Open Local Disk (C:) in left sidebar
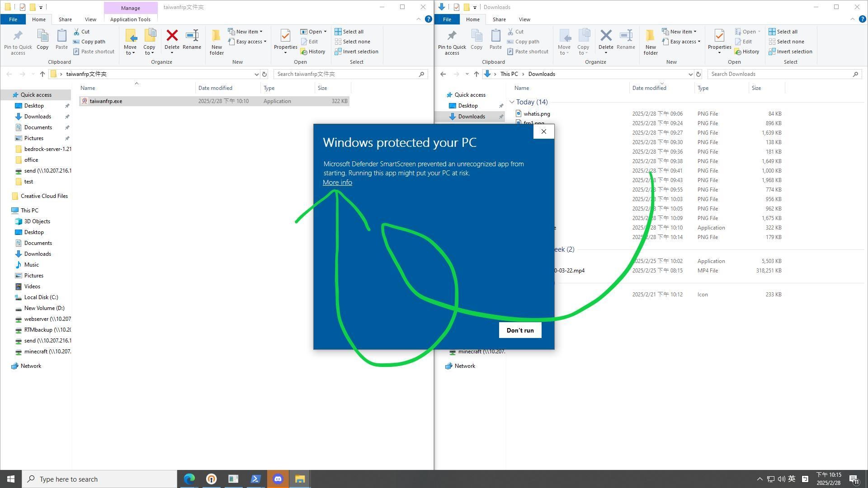The height and width of the screenshot is (488, 868). tap(41, 297)
